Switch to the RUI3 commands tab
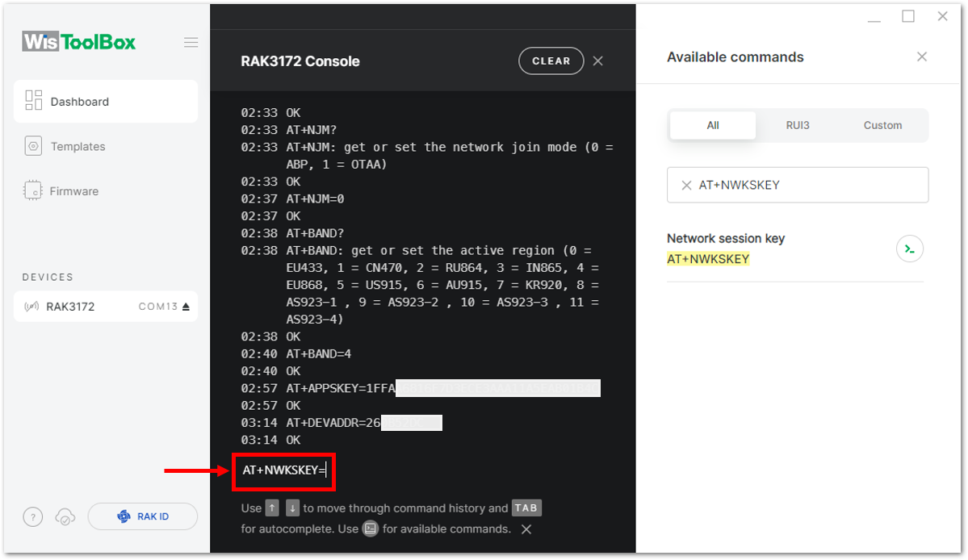Image resolution: width=968 pixels, height=560 pixels. [x=797, y=125]
